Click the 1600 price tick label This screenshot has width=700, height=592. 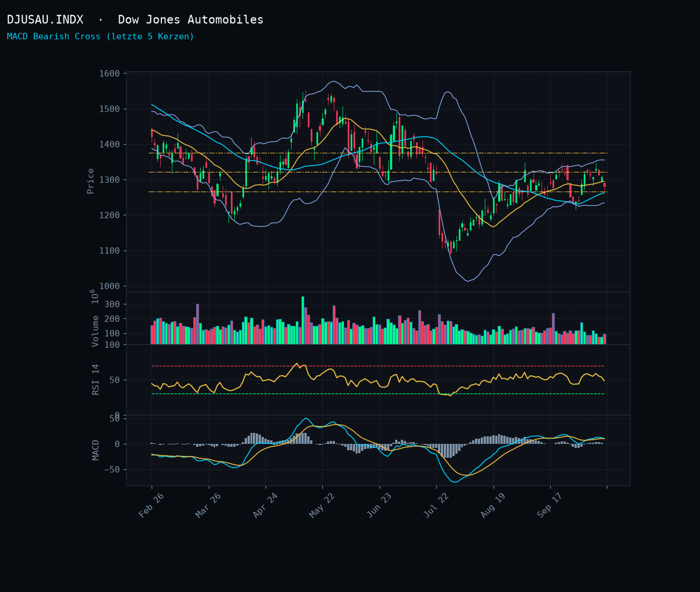coord(109,73)
